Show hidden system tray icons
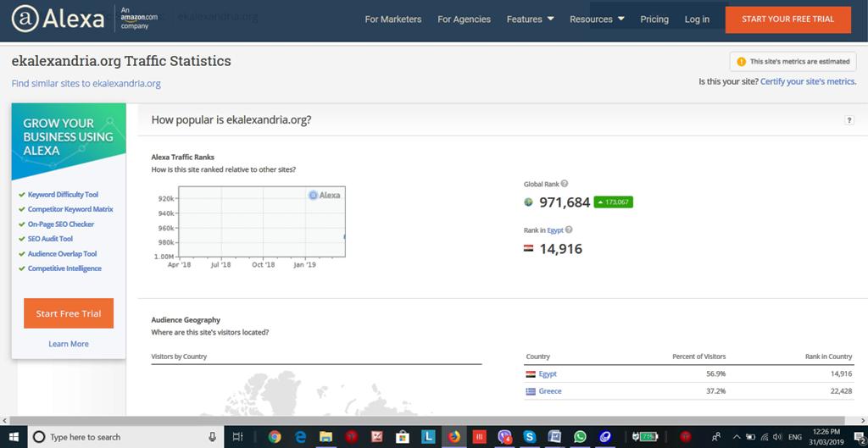868x448 pixels. [736, 437]
